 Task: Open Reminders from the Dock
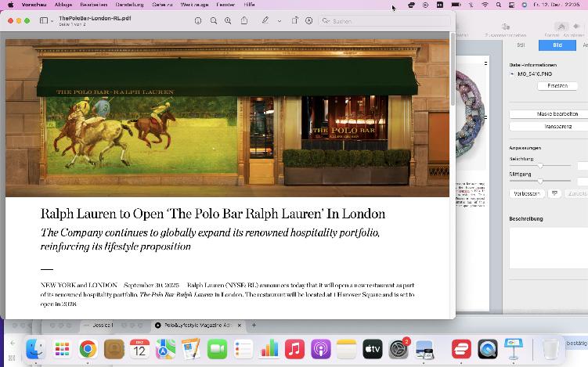tap(243, 349)
